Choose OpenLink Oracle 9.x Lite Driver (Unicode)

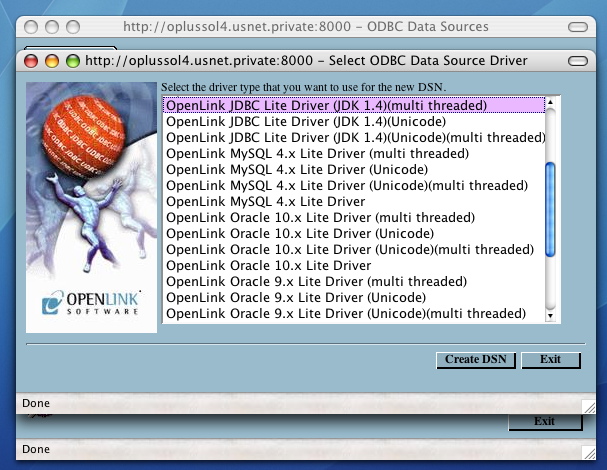[296, 297]
